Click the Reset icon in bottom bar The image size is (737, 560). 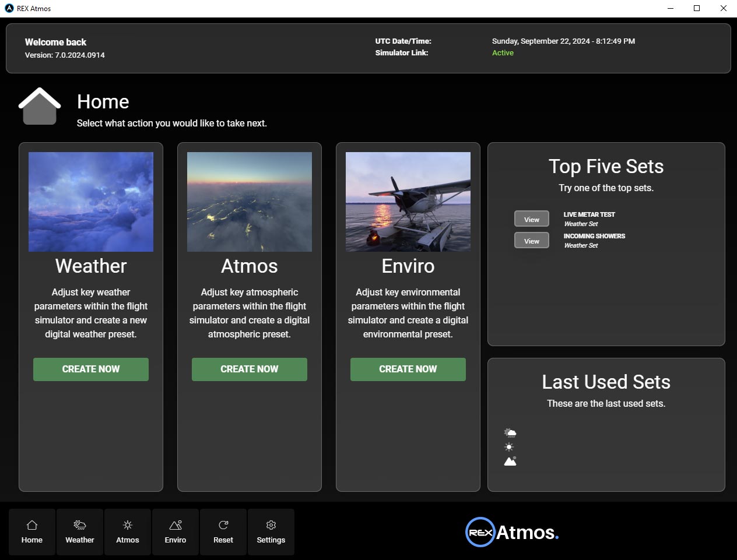[x=223, y=531]
